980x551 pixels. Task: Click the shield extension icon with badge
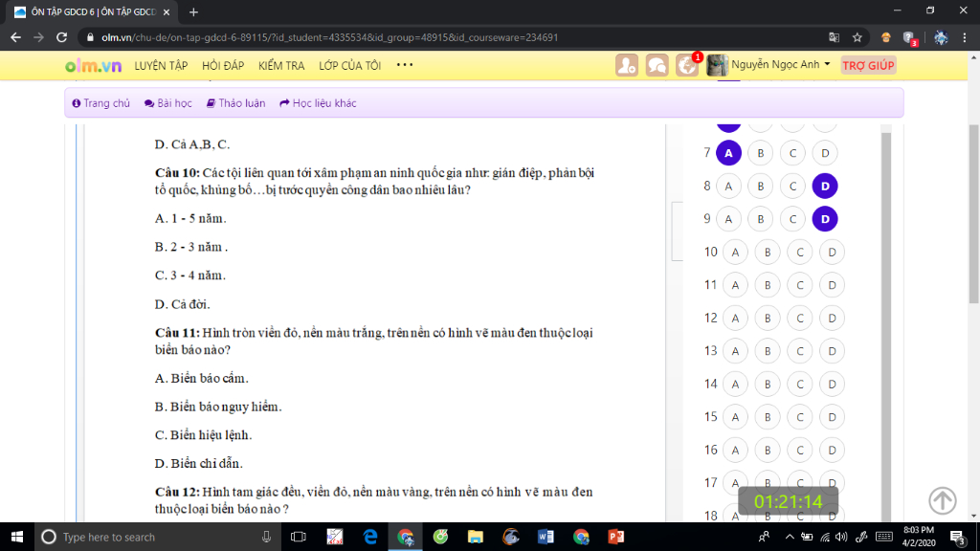click(x=909, y=38)
